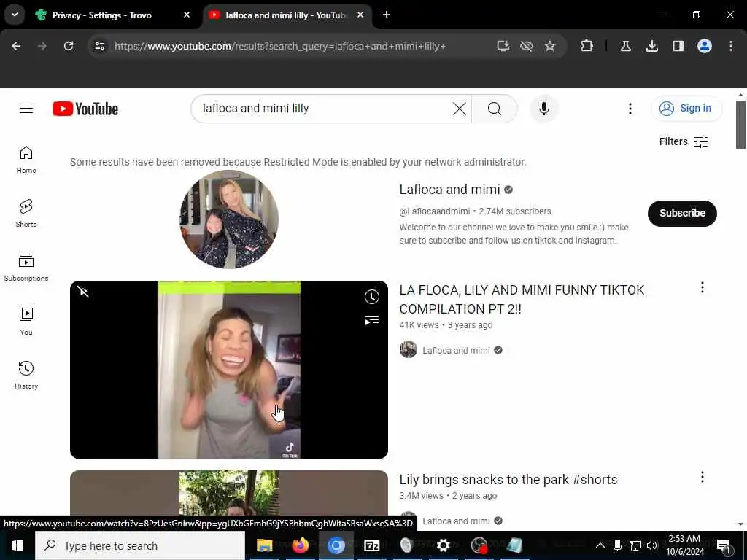Viewport: 747px width, 560px height.
Task: Show hidden system tray icons
Action: pyautogui.click(x=600, y=545)
